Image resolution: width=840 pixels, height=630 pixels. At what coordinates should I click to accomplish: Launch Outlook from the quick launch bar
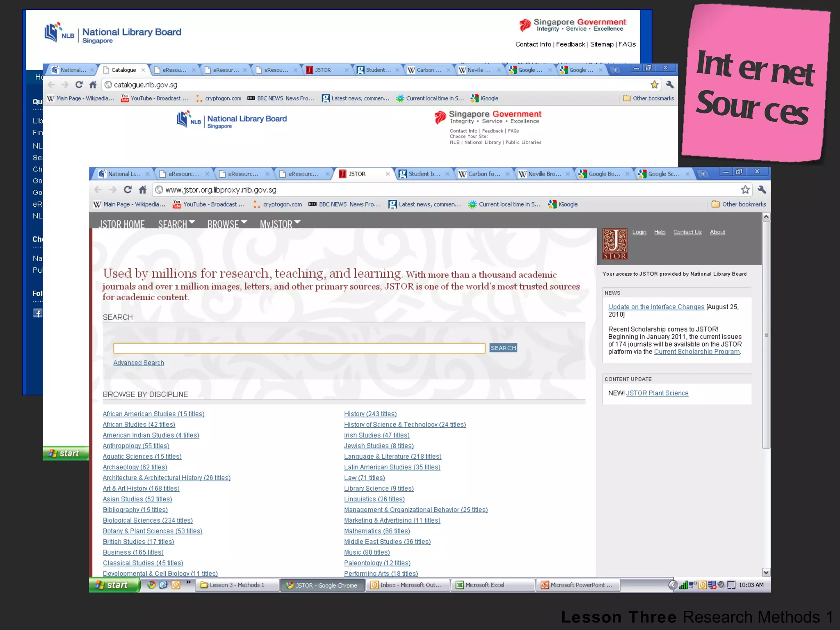pos(176,585)
